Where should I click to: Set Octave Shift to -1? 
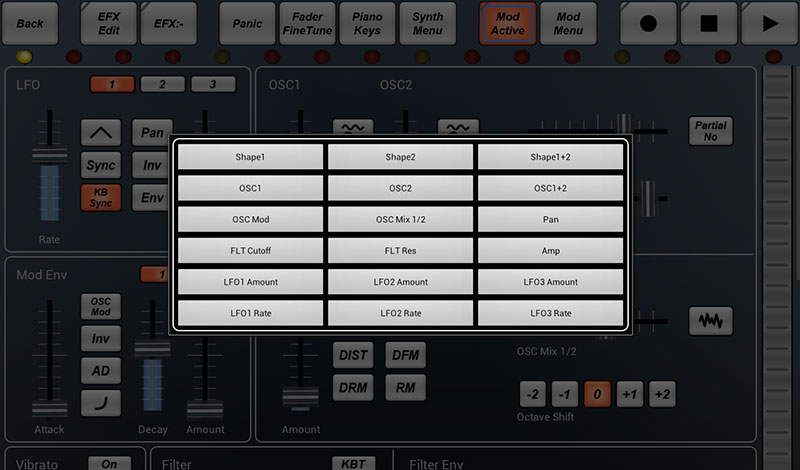(x=565, y=394)
